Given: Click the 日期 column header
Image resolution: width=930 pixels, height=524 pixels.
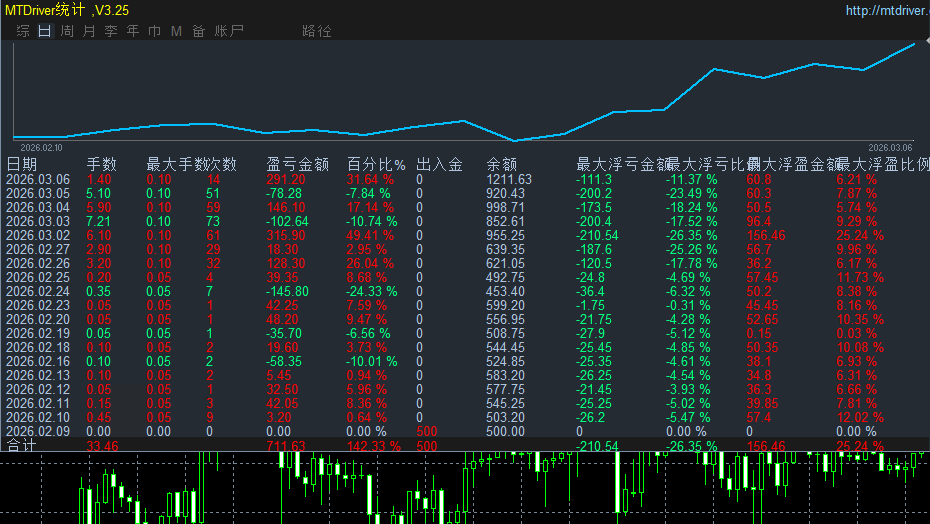Looking at the screenshot, I should point(21,164).
